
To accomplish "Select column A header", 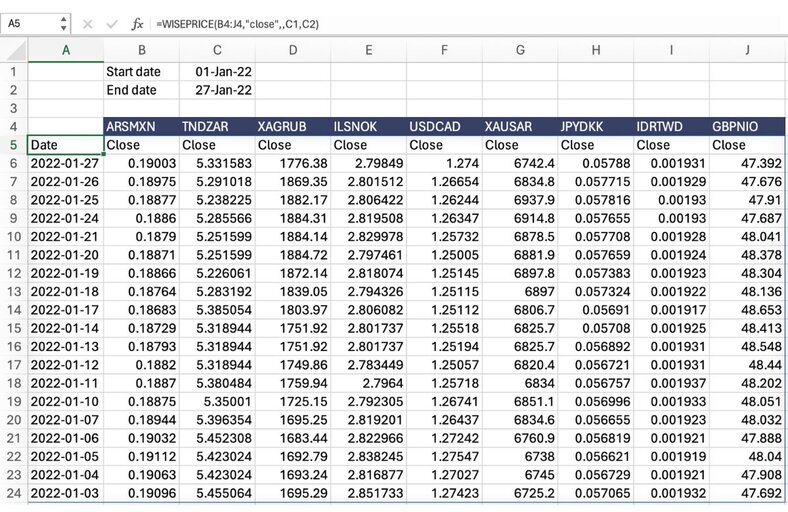I will click(x=65, y=51).
